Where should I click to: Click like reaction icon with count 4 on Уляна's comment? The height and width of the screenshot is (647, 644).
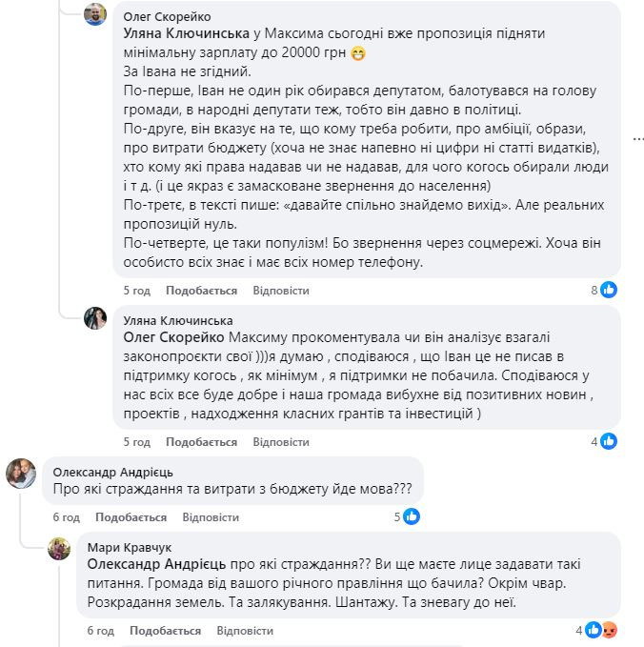pos(608,441)
